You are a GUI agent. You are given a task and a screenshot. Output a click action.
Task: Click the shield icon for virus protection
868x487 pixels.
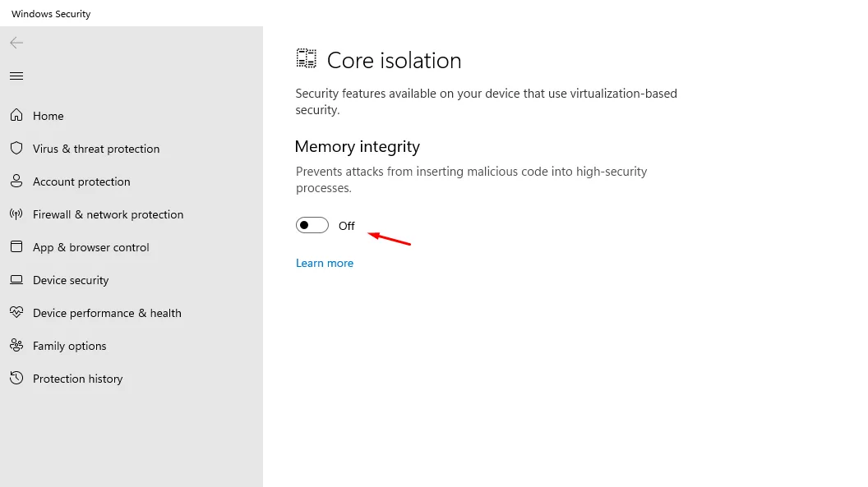(16, 148)
